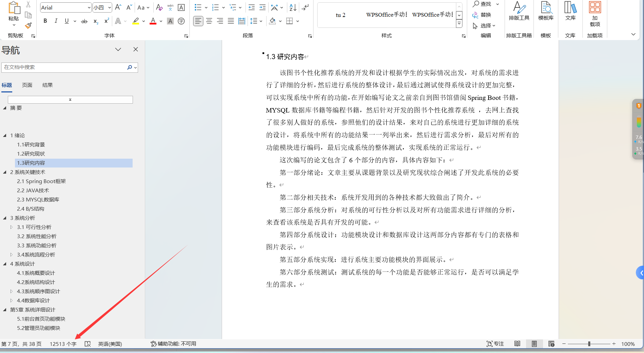Expand the styles gallery more button

[459, 24]
